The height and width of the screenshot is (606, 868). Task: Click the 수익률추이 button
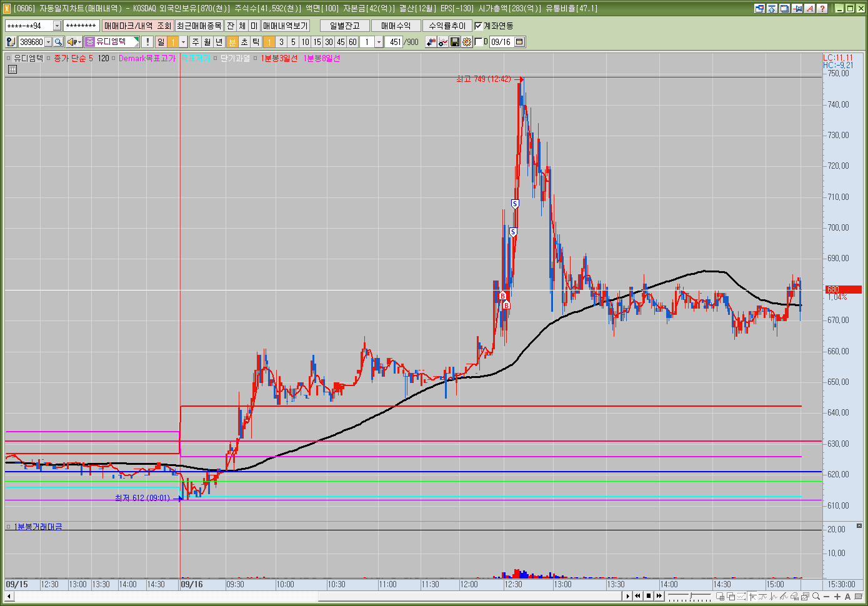(447, 26)
